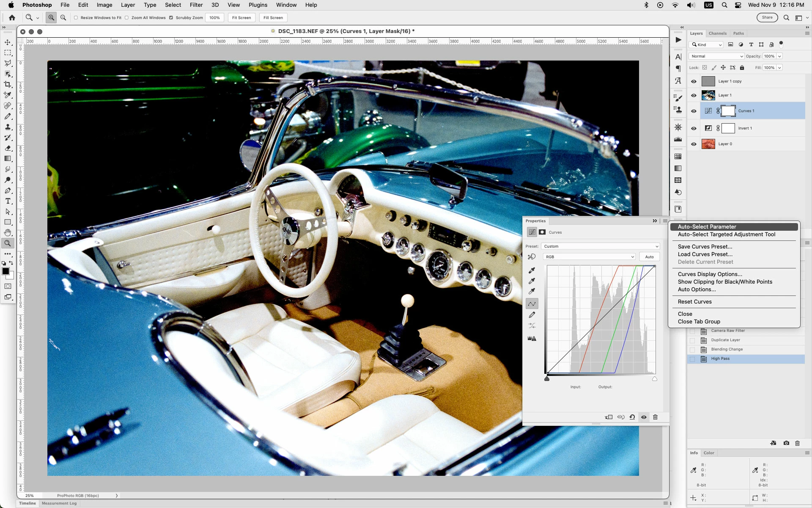Open the RGB channel dropdown
The image size is (812, 508).
pos(589,257)
